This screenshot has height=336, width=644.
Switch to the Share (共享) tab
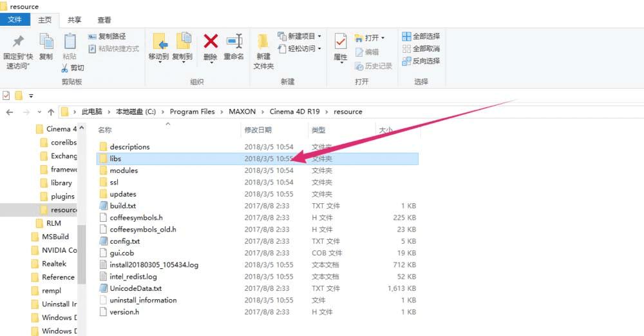click(74, 20)
